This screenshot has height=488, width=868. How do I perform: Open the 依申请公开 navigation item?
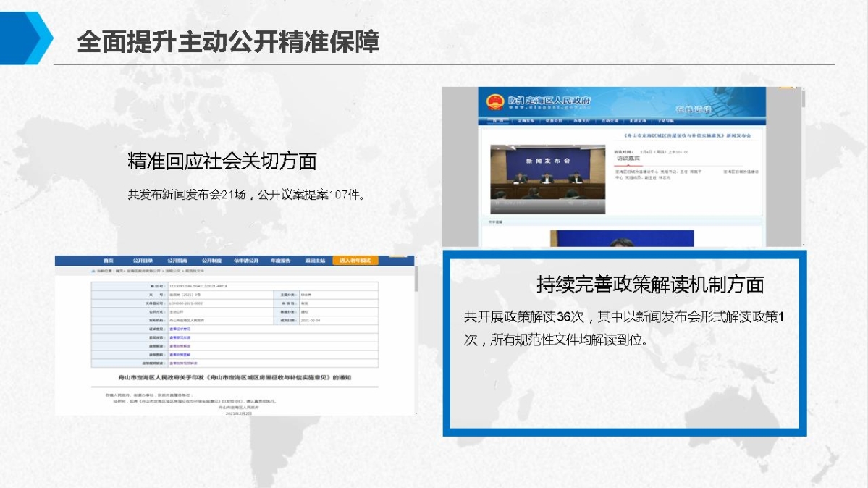[245, 260]
